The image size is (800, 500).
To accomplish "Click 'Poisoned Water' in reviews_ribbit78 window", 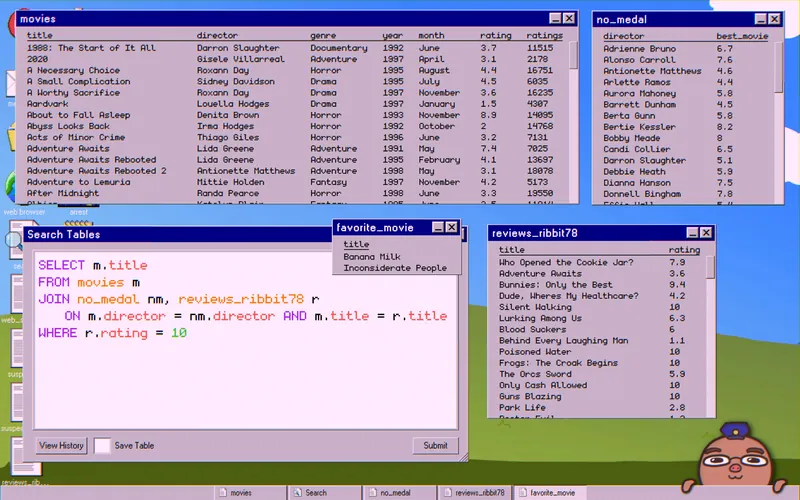I will (x=535, y=352).
